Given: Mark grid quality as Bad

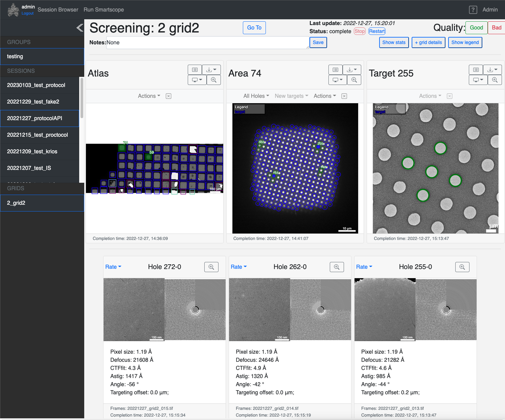Looking at the screenshot, I should [x=497, y=28].
